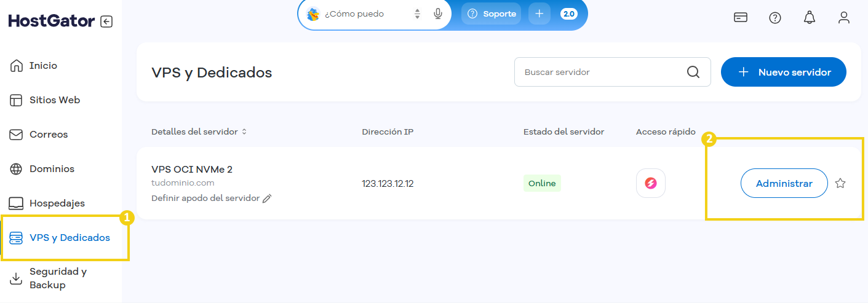Click the search magnifier icon
Screen dimensions: 868x303
pyautogui.click(x=693, y=72)
